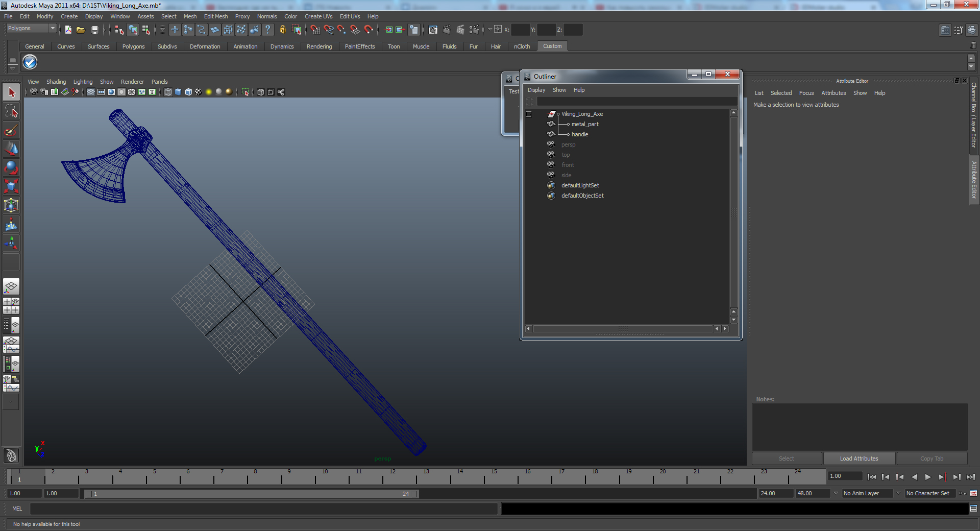Viewport: 980px width, 531px height.
Task: Toggle smooth shade all blue cube
Action: point(178,92)
